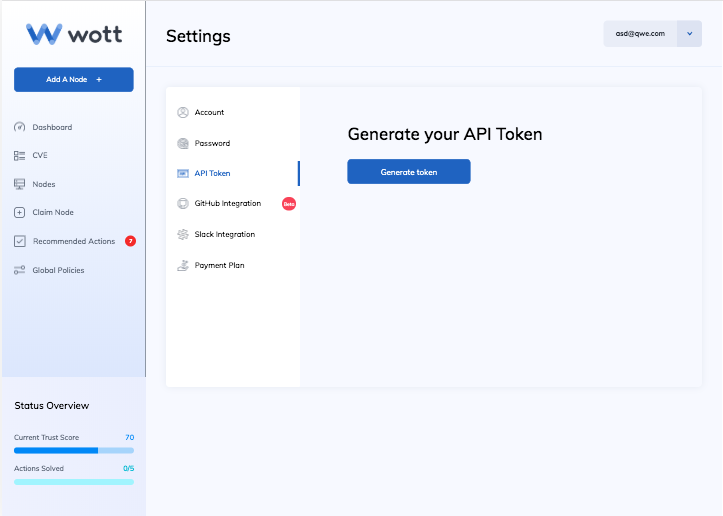Image resolution: width=723 pixels, height=516 pixels.
Task: Click the Nodes monitor icon
Action: click(19, 184)
